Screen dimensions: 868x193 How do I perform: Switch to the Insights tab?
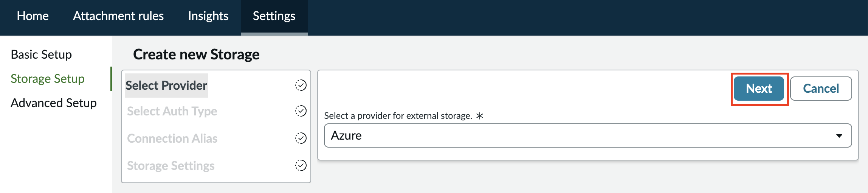pyautogui.click(x=208, y=16)
